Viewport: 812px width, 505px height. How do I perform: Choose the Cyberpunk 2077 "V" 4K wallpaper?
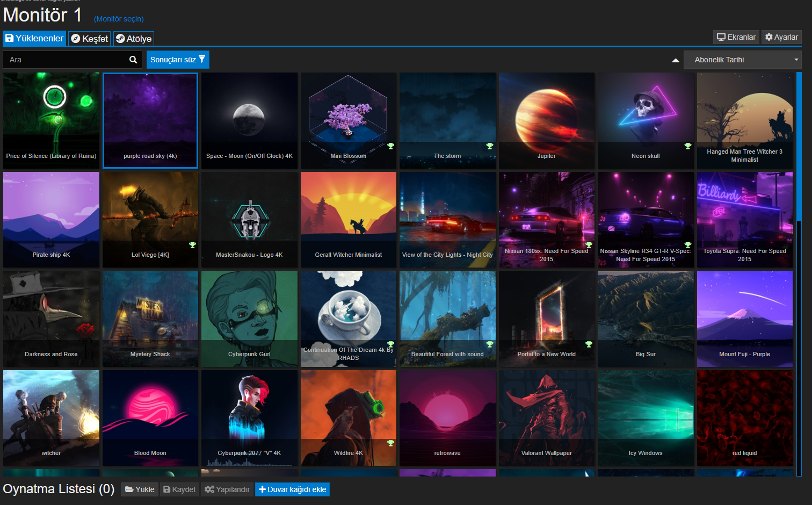[249, 418]
